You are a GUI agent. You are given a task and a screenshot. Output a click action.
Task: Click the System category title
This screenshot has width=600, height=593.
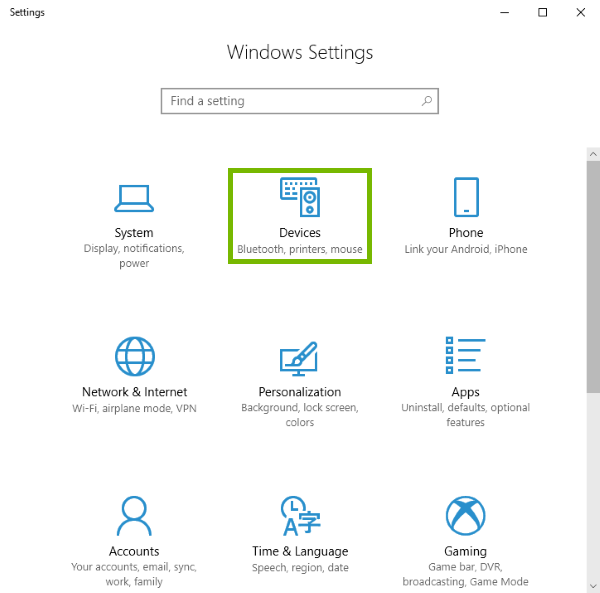[x=134, y=233]
